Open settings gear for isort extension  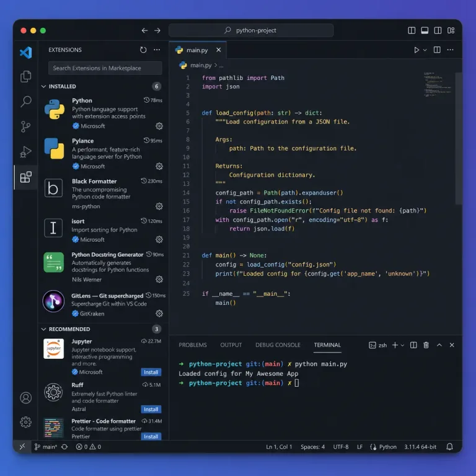point(159,239)
